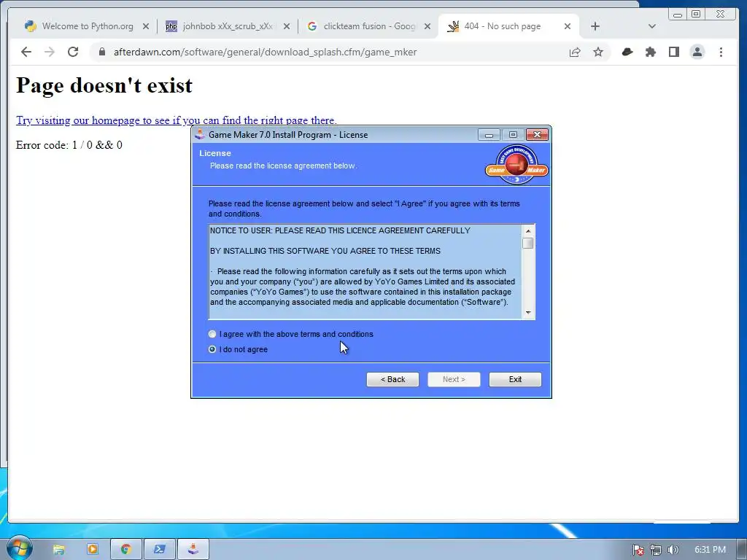This screenshot has height=560, width=747.
Task: Click the network tray icon
Action: [656, 550]
